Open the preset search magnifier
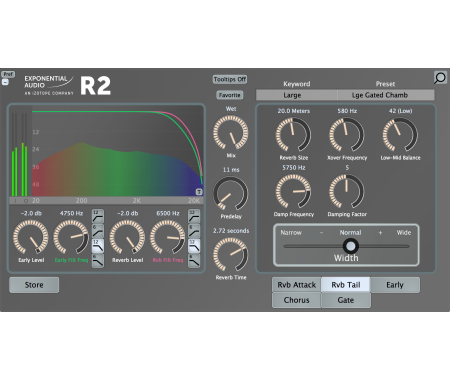Image resolution: width=450 pixels, height=380 pixels. (440, 78)
